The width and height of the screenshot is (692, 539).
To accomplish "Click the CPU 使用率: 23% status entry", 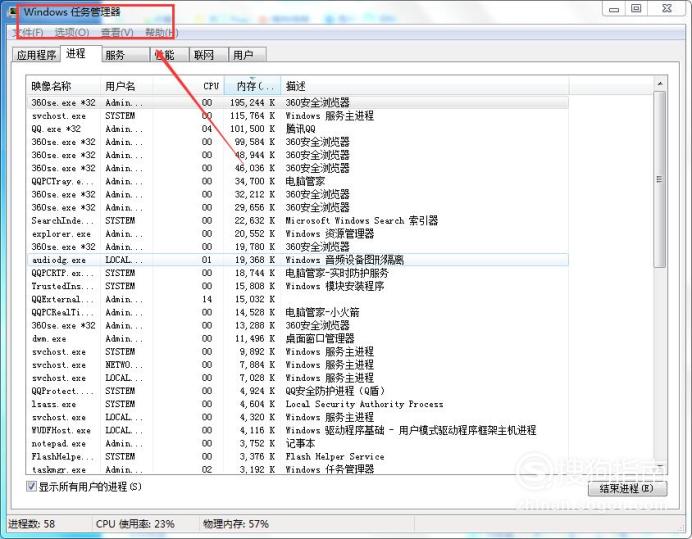I will (x=135, y=524).
